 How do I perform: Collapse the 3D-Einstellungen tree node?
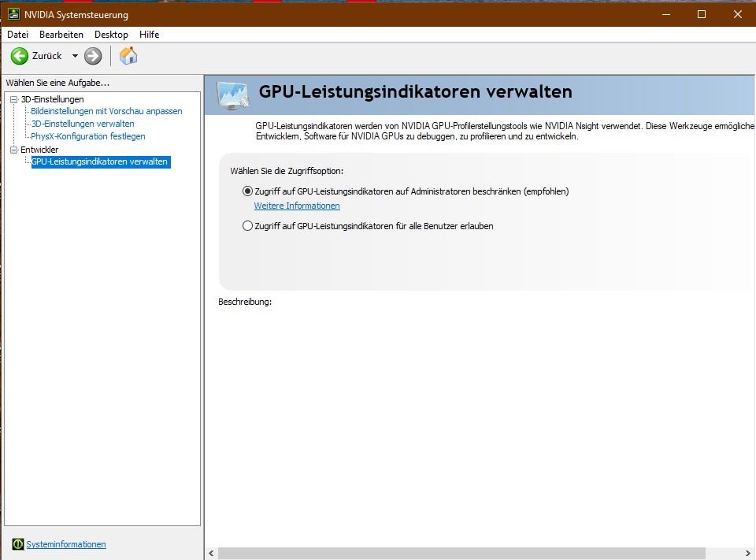[x=14, y=99]
